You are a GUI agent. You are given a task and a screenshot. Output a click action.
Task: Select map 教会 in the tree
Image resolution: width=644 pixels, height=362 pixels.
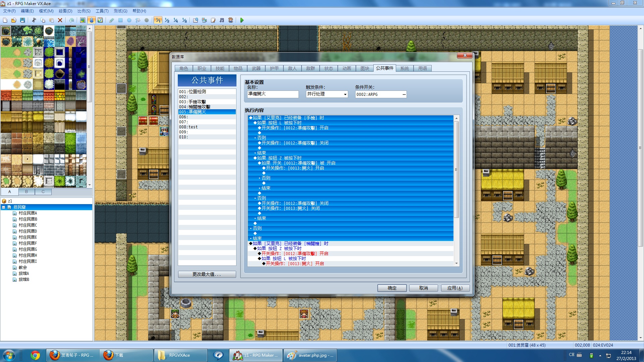click(23, 267)
